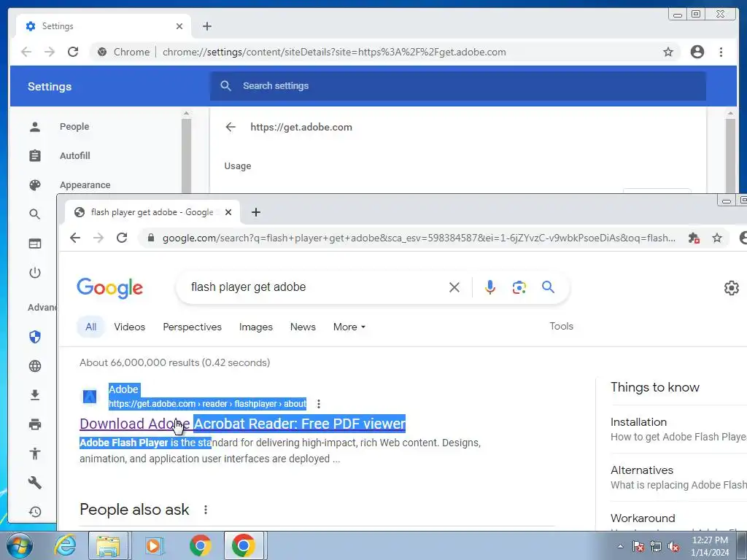Click the Search settings field

(458, 86)
